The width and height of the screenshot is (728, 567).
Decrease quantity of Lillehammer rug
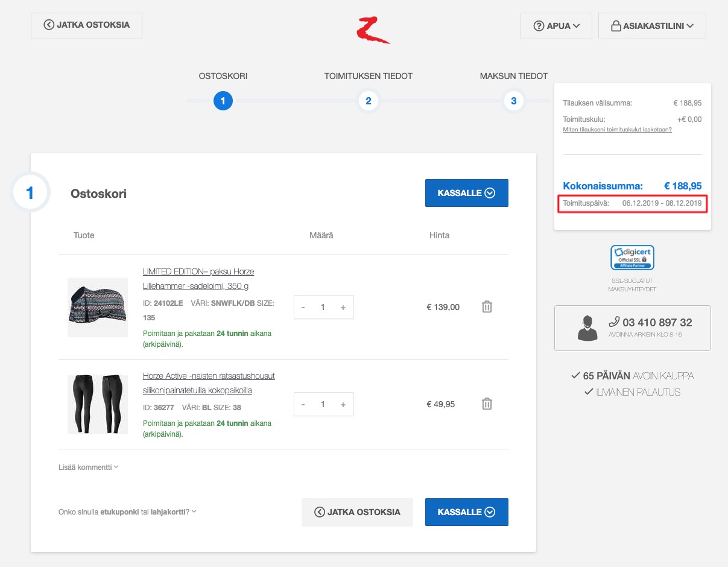click(303, 307)
